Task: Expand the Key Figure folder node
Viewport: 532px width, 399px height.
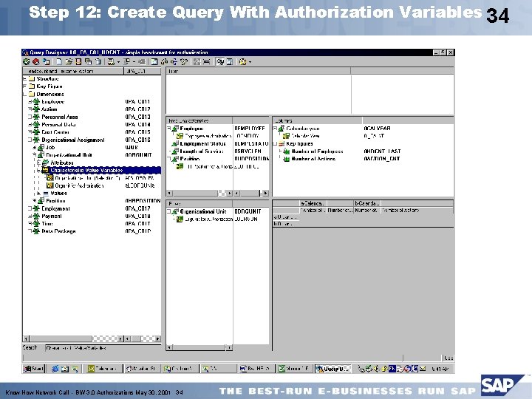Action: 25,86
